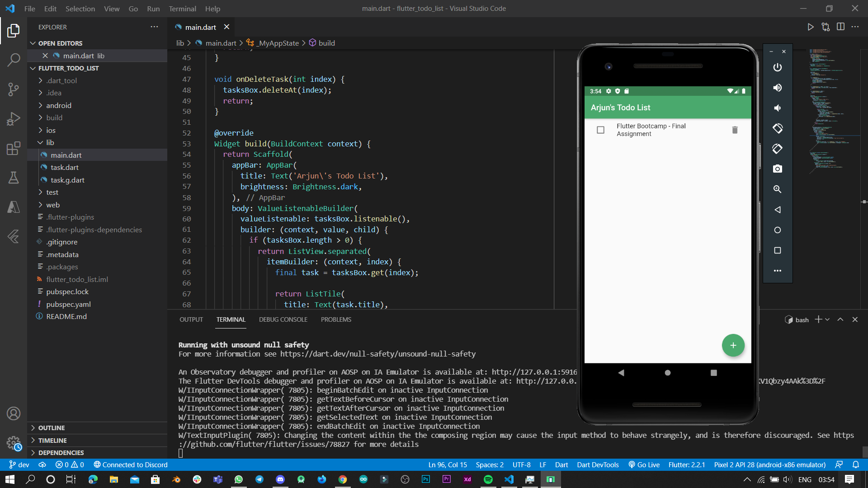
Task: Click the _MyAppState breadcrumb
Action: pyautogui.click(x=273, y=43)
